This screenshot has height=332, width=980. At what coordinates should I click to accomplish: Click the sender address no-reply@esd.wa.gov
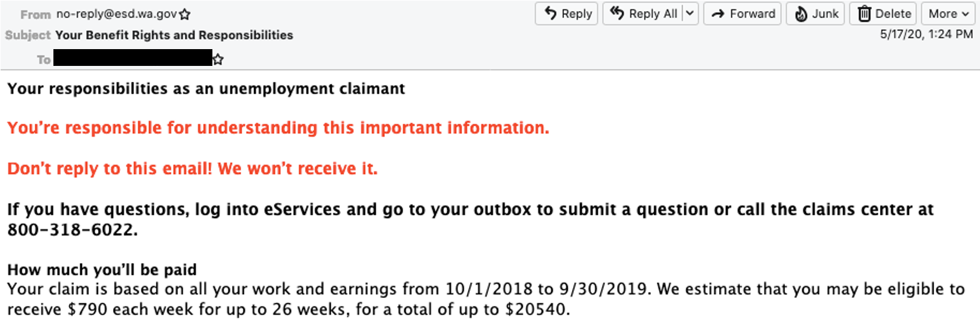click(116, 14)
